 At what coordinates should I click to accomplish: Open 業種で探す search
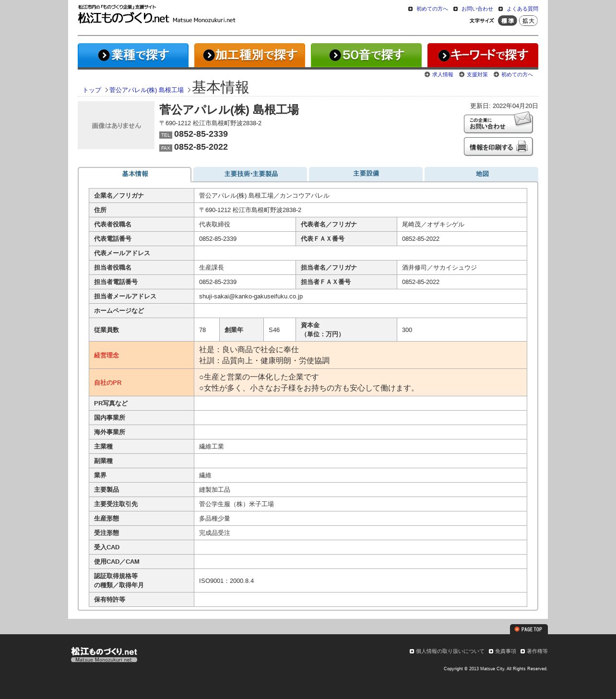(x=133, y=55)
